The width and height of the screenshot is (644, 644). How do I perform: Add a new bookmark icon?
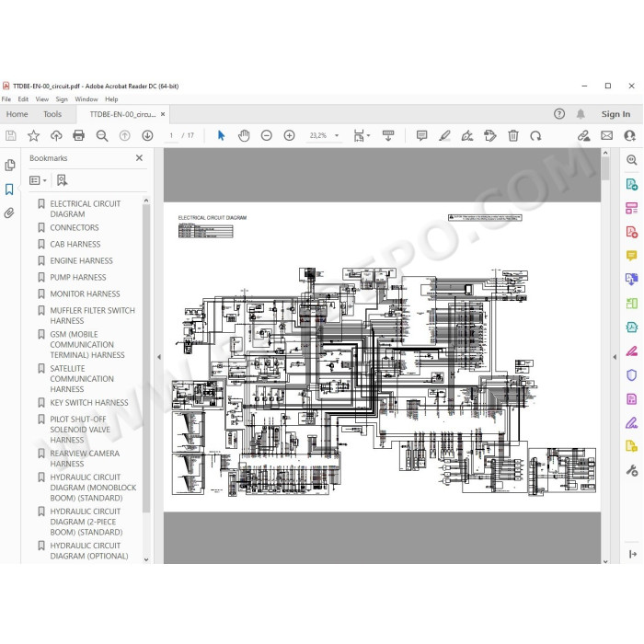pos(62,180)
